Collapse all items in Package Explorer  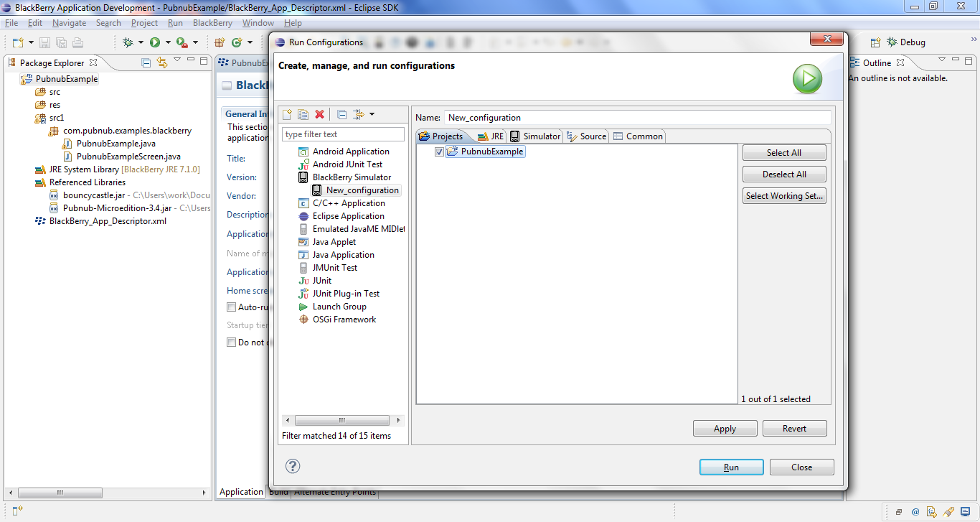(146, 62)
